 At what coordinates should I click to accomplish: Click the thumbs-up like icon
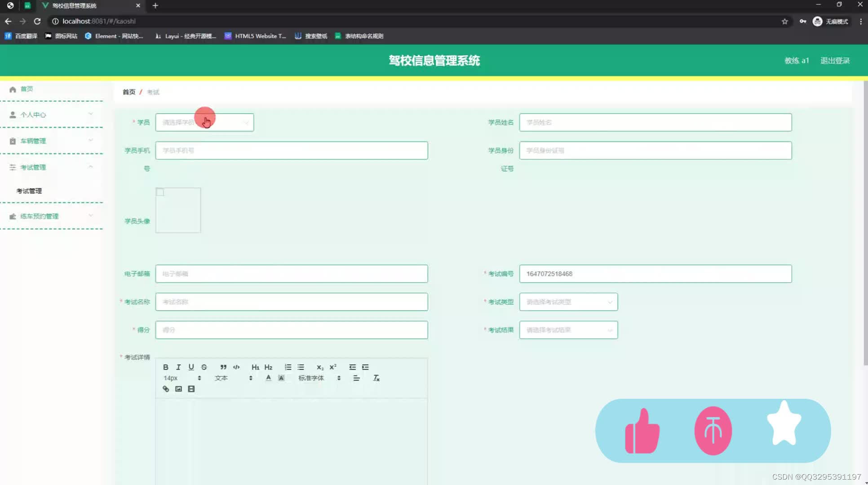[642, 431]
